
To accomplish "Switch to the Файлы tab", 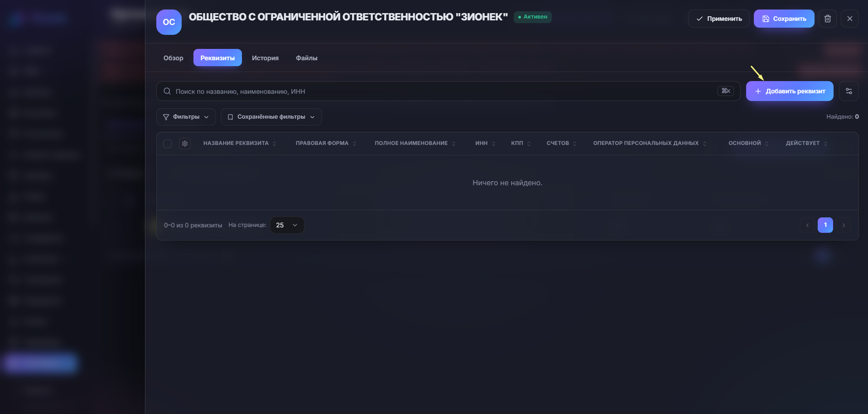I will coord(307,58).
